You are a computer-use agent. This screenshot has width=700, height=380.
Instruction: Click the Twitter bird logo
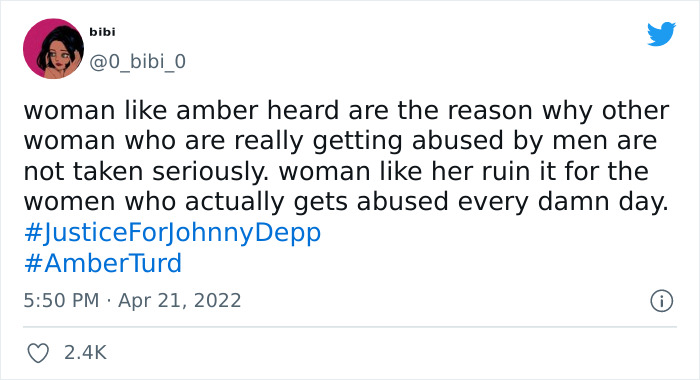click(661, 33)
